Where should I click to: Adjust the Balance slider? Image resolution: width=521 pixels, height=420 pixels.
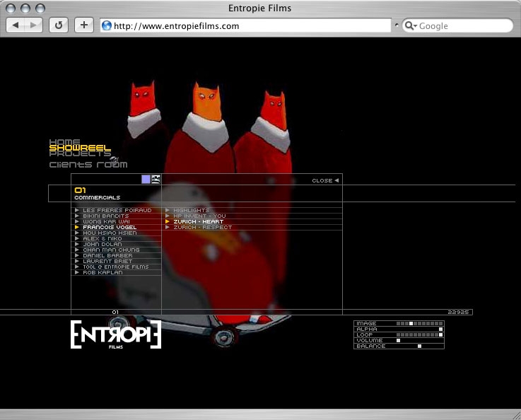[419, 346]
